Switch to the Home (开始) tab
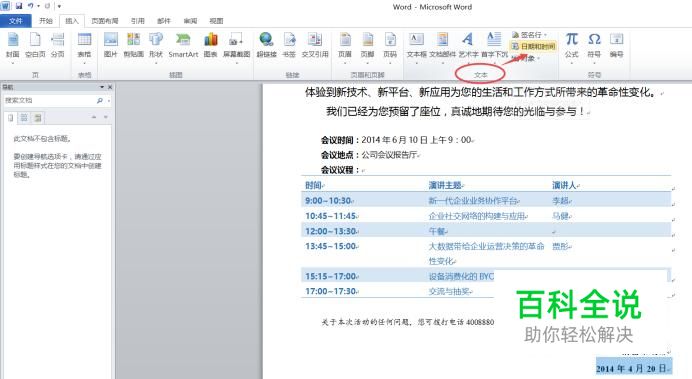692x379 pixels. (45, 21)
